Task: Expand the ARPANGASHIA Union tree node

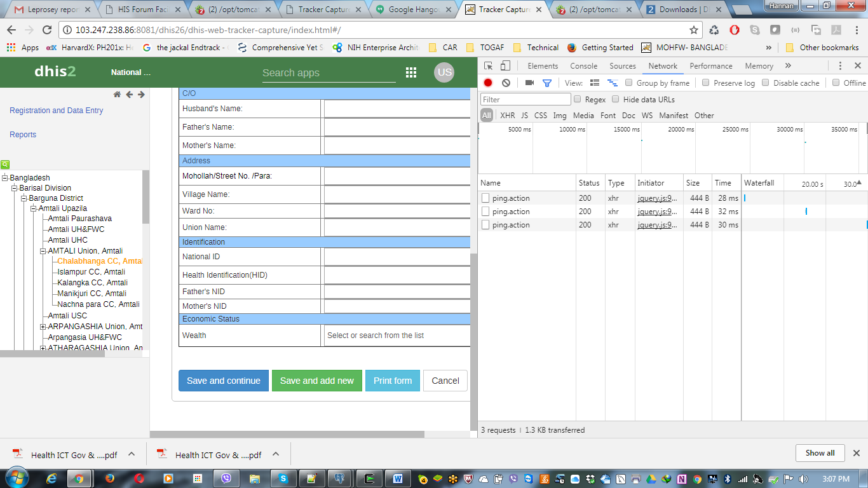Action: [43, 327]
